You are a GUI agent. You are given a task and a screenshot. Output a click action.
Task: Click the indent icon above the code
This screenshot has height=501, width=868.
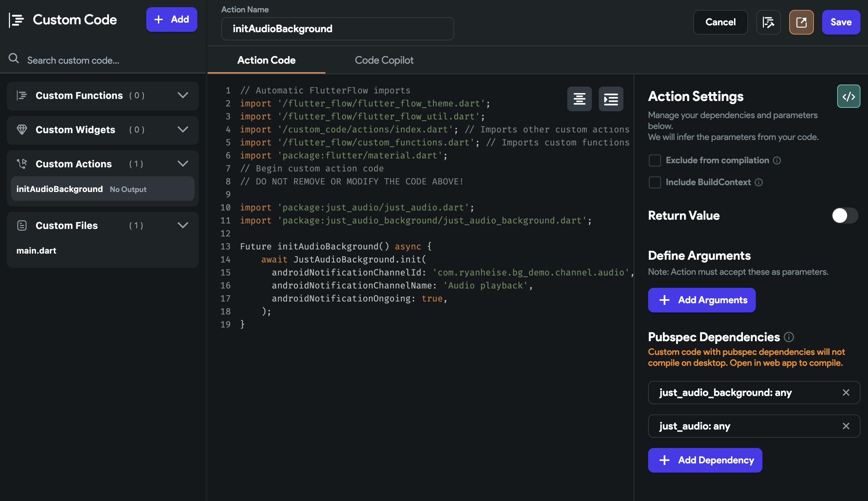tap(610, 99)
